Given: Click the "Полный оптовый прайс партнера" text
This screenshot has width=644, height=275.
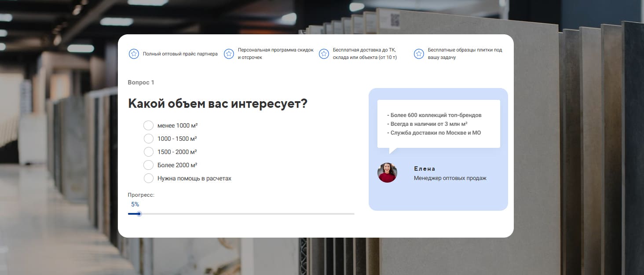Looking at the screenshot, I should [180, 54].
